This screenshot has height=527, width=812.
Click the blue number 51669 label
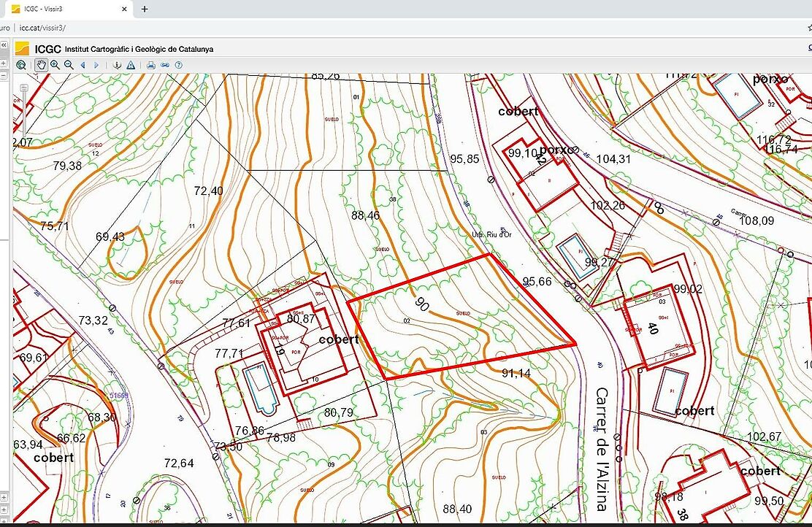(x=118, y=396)
